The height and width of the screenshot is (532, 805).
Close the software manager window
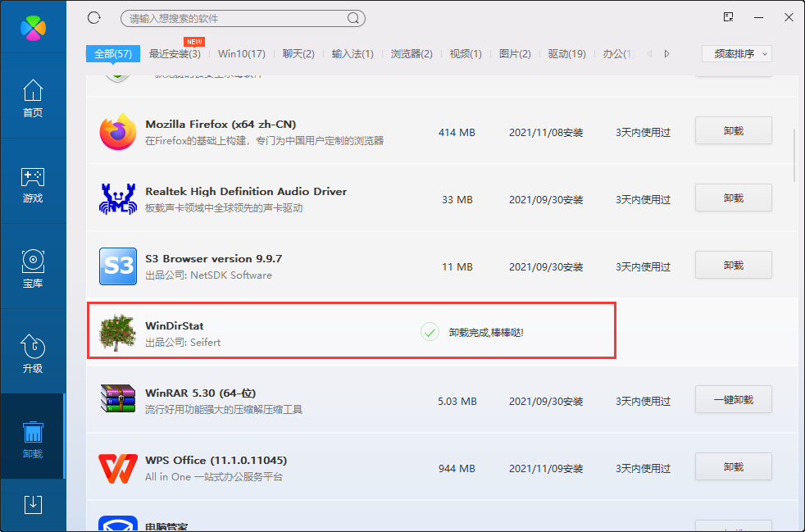pyautogui.click(x=789, y=17)
